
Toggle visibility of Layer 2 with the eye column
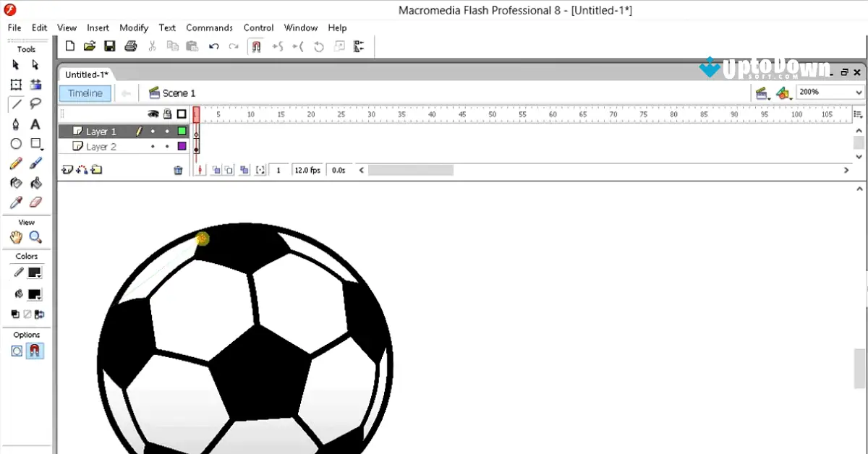pyautogui.click(x=153, y=146)
